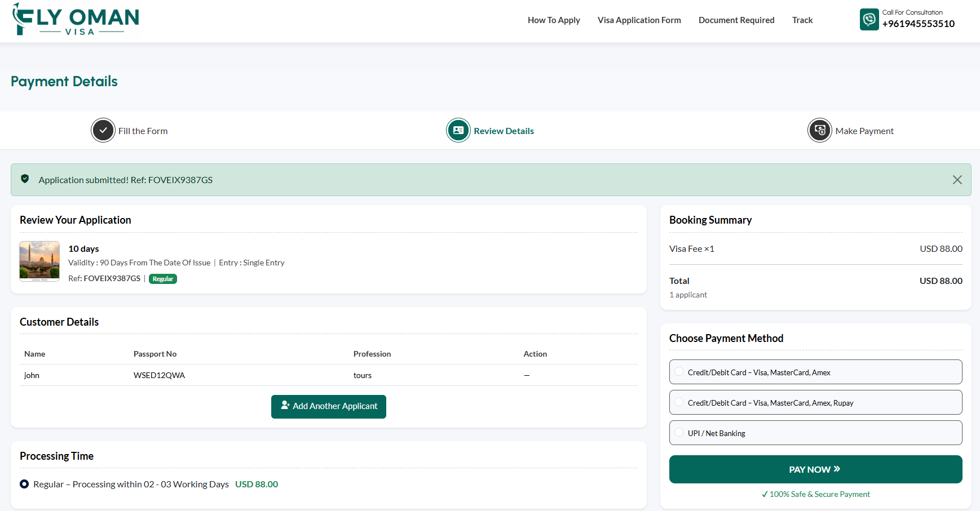Image resolution: width=980 pixels, height=511 pixels.
Task: Click customer name john
Action: coord(32,375)
